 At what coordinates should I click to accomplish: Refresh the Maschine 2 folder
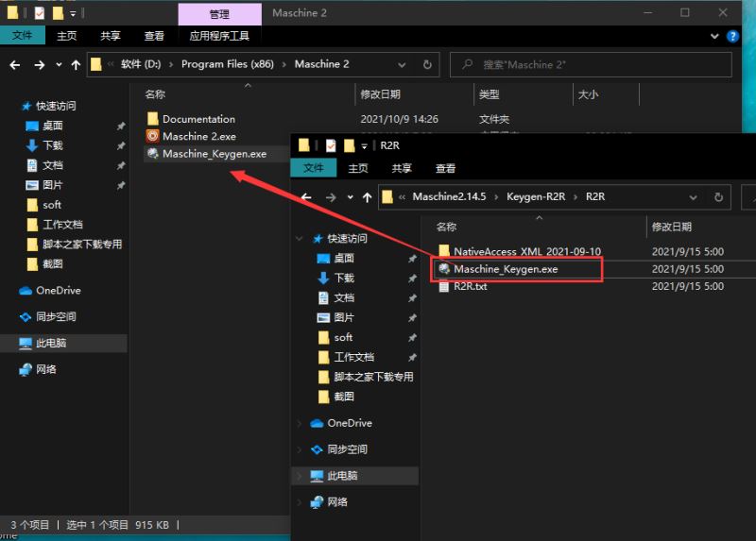tap(427, 64)
